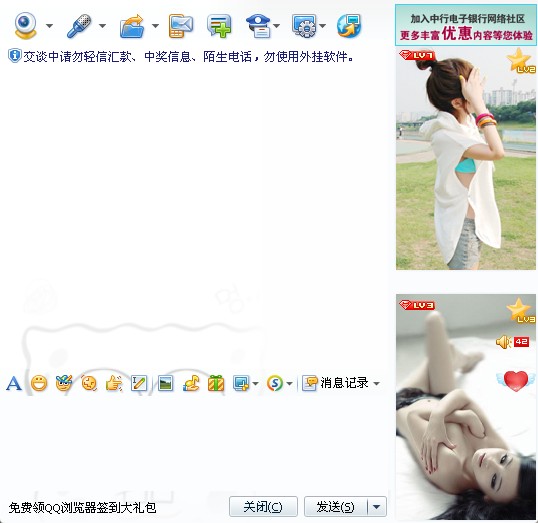Expand screen capture options dropdown arrow
The image size is (538, 523).
255,384
